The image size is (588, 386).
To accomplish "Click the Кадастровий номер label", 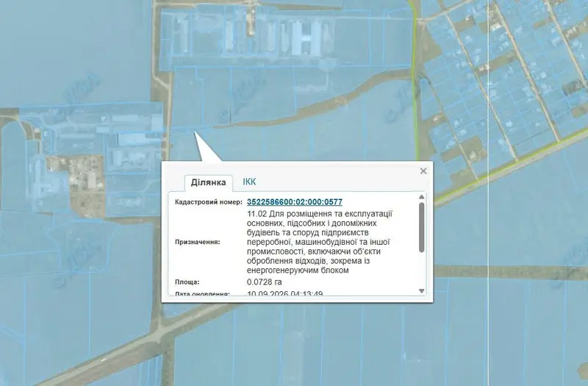I will click(209, 202).
